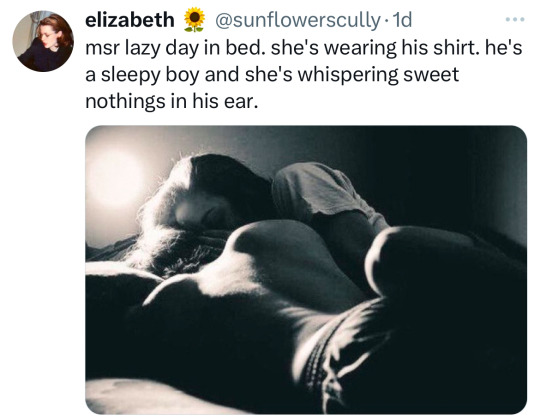This screenshot has height=420, width=540.
Task: Open the tweet's three-dot more menu
Action: point(515,20)
